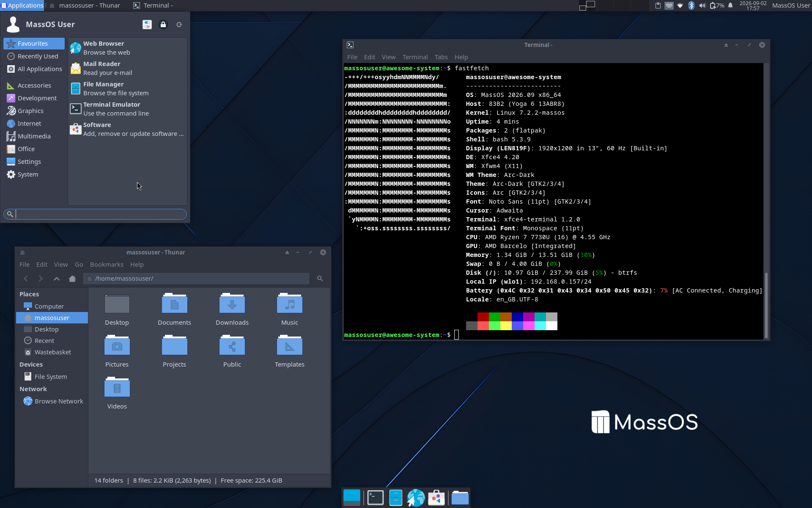This screenshot has width=812, height=508.
Task: Click the bright yellow fastfetch palette swatch
Action: coord(506,326)
